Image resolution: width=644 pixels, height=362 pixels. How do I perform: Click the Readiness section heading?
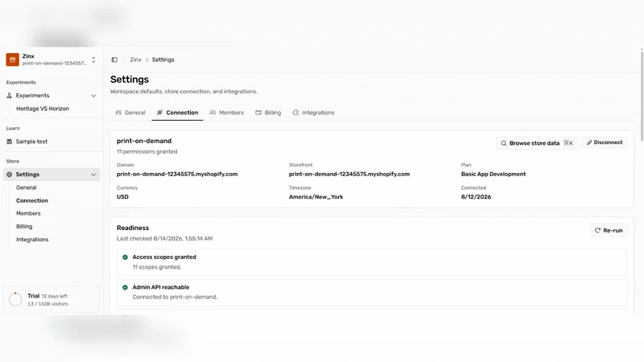coord(133,228)
